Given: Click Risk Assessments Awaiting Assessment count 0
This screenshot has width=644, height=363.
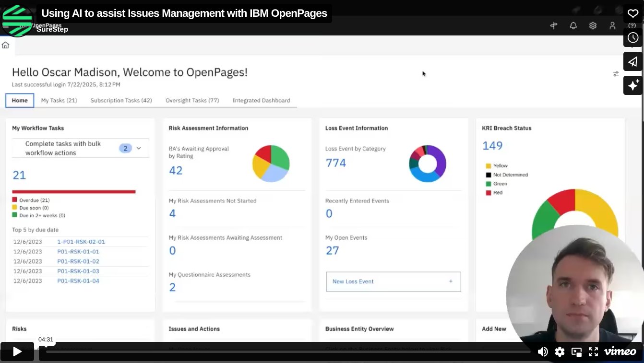Looking at the screenshot, I should pos(172,250).
